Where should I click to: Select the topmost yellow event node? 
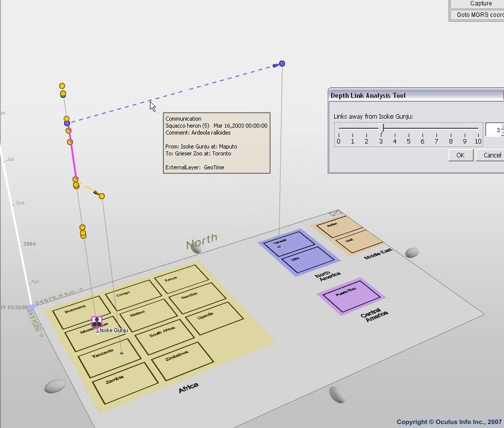(x=62, y=86)
